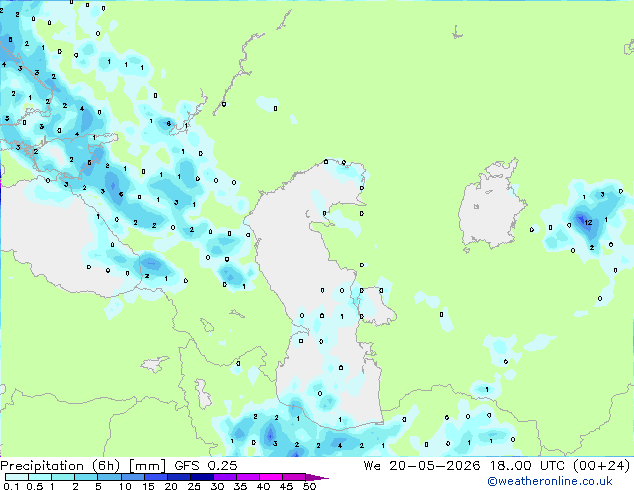Click the '12' precipitation value on the map
The width and height of the screenshot is (634, 490).
tap(588, 222)
